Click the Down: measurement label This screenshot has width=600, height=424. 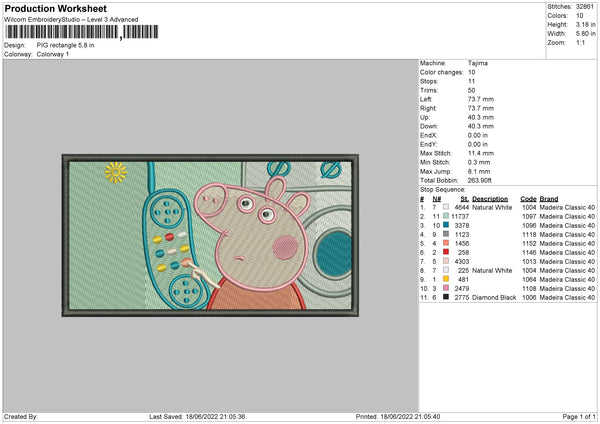coord(429,126)
